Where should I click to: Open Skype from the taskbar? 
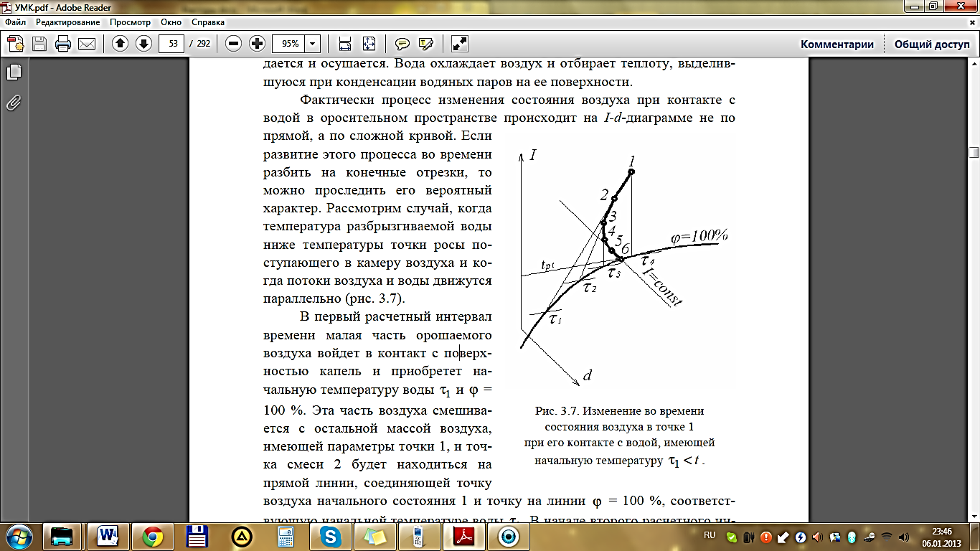pos(331,536)
